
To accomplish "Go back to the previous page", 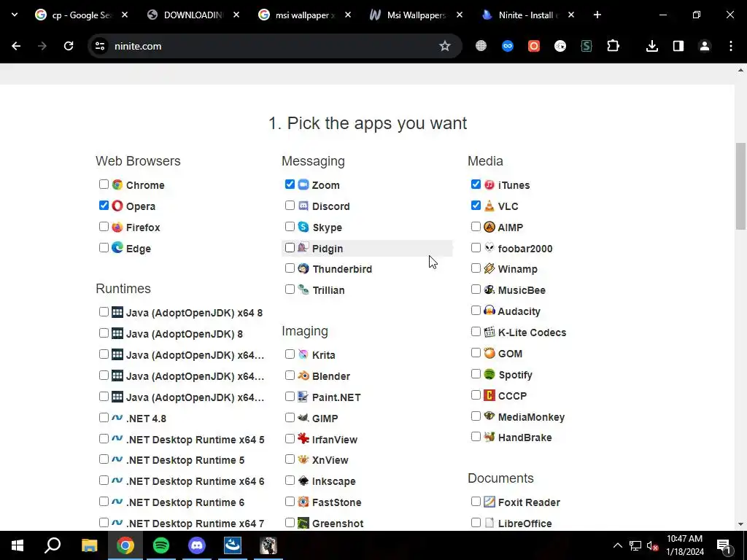I will coord(16,46).
